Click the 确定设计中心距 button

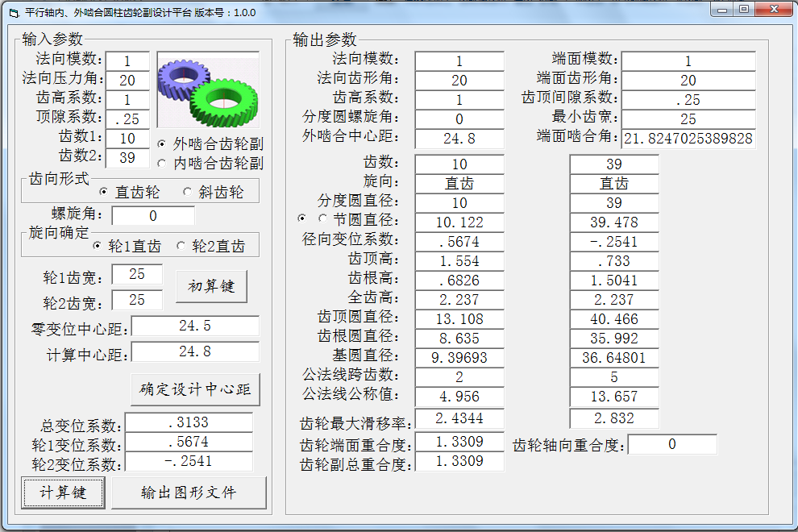click(x=195, y=389)
